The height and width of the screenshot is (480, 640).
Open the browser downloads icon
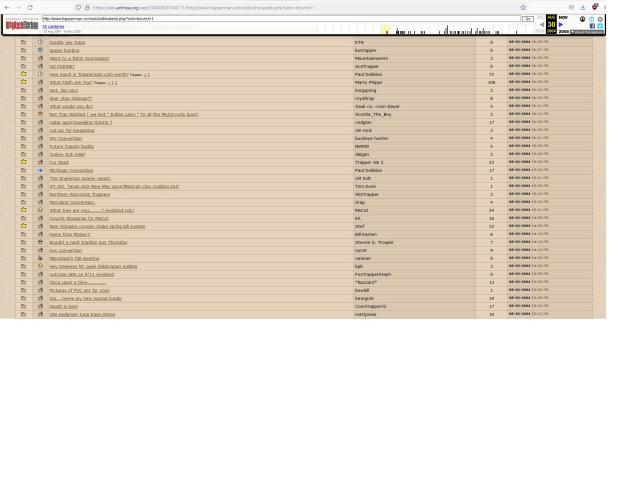[x=583, y=7]
